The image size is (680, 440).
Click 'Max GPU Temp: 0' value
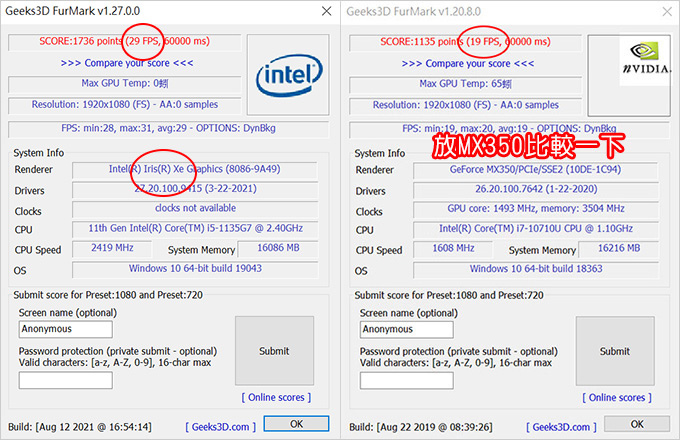tap(125, 83)
